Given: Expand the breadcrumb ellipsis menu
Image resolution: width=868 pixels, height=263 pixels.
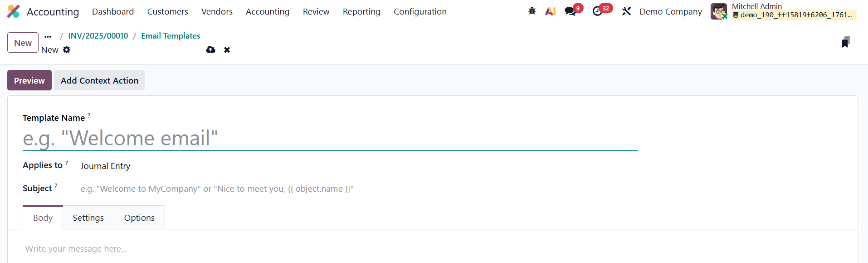Looking at the screenshot, I should [48, 36].
